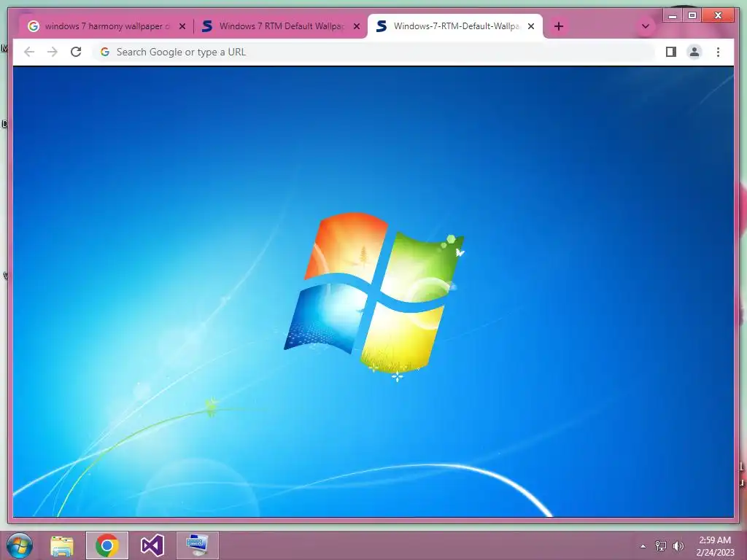Click the Chrome taskbar icon
Screen dimensions: 747x560
(x=107, y=545)
